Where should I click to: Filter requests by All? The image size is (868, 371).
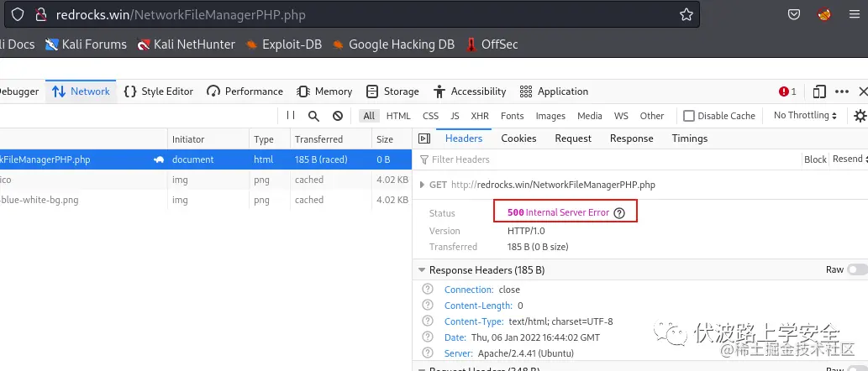(x=369, y=116)
